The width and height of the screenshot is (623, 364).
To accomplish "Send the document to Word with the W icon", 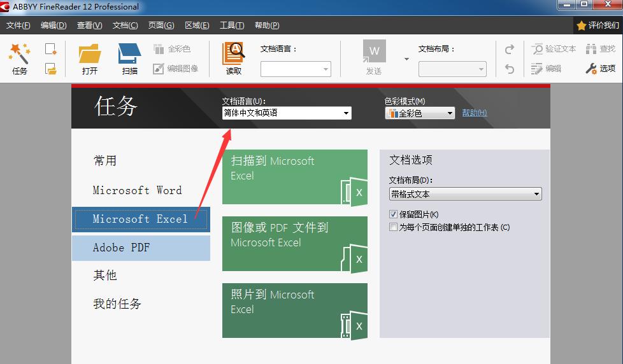I will pyautogui.click(x=374, y=51).
